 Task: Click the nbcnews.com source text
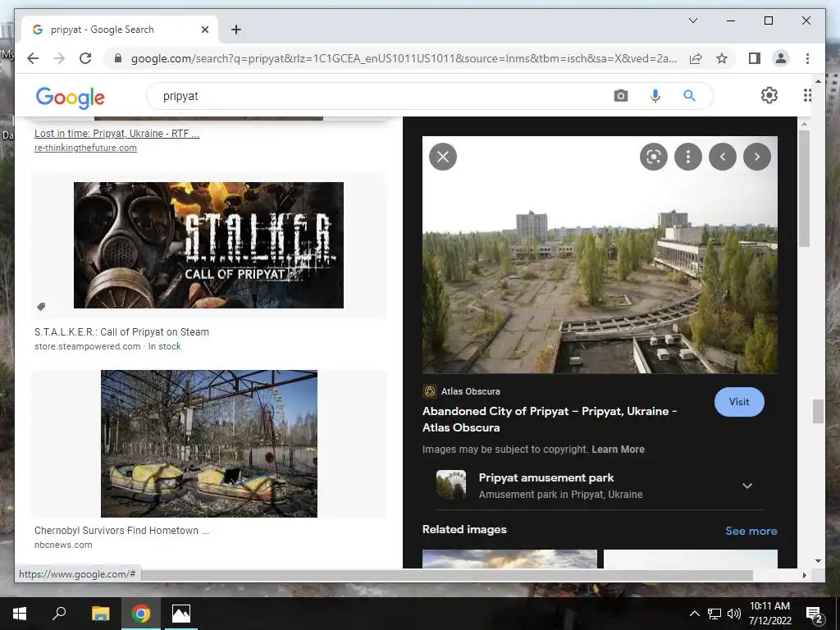63,545
